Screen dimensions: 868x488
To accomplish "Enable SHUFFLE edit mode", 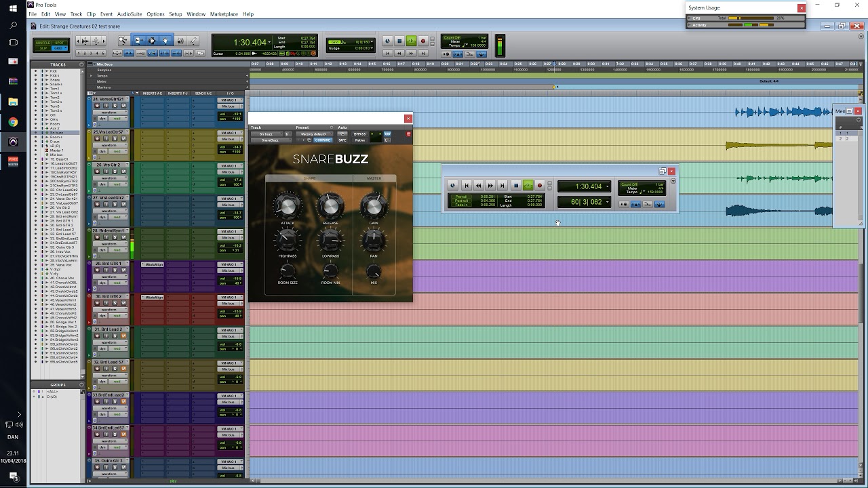I will coord(43,42).
